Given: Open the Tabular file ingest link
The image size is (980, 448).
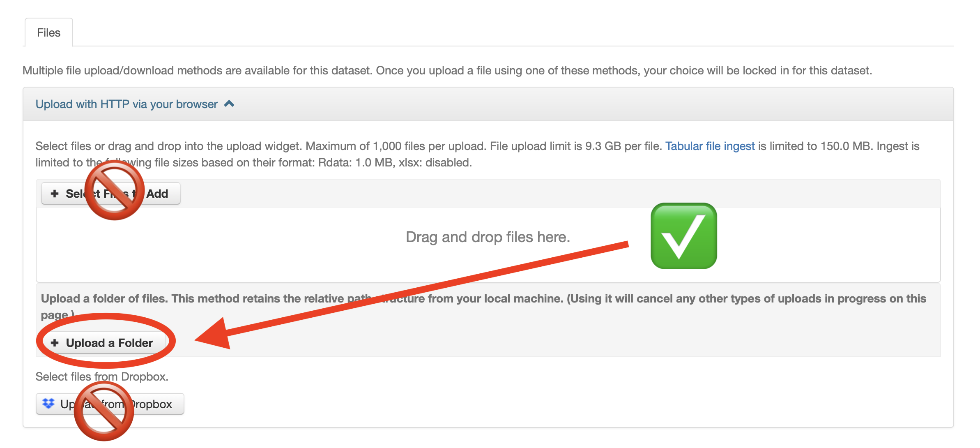Looking at the screenshot, I should point(710,146).
